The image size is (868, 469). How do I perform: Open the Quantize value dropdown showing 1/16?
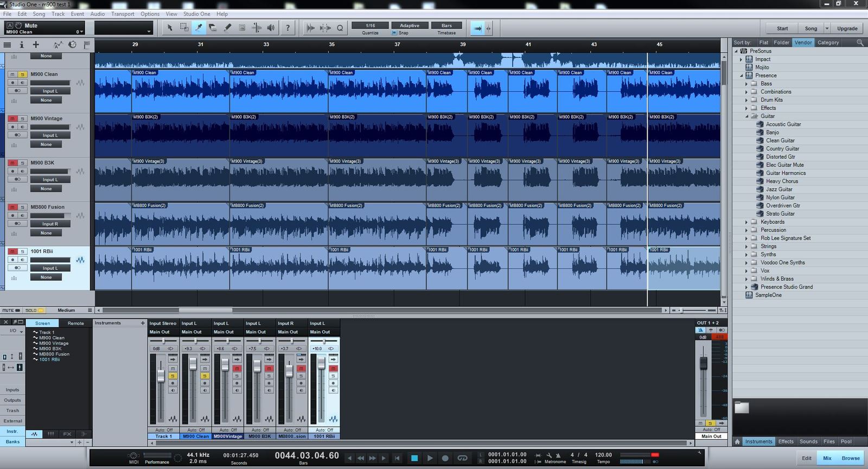[370, 25]
